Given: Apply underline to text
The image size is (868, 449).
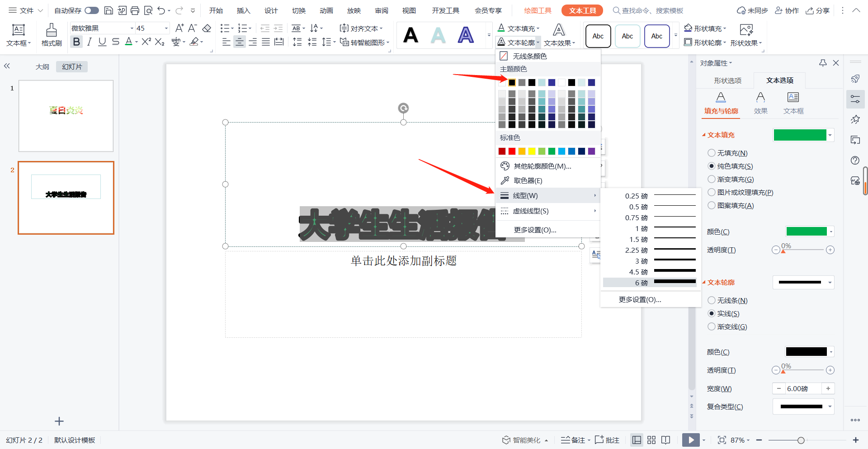Looking at the screenshot, I should (102, 42).
